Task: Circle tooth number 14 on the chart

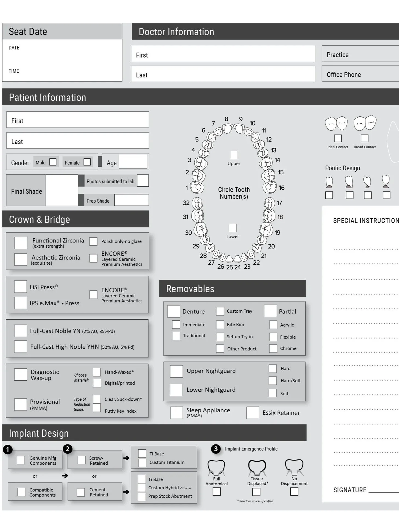Action: 266,163
